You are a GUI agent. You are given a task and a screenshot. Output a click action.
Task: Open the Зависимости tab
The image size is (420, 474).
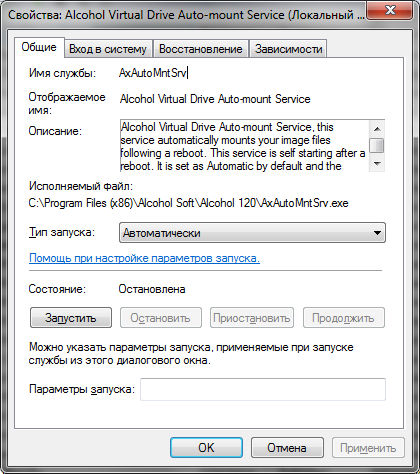(x=289, y=49)
